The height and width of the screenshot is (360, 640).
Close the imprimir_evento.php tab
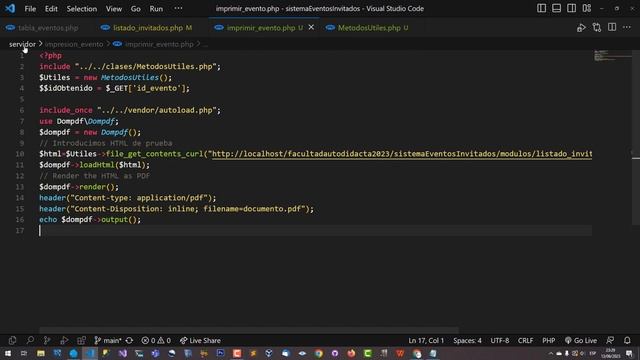311,27
